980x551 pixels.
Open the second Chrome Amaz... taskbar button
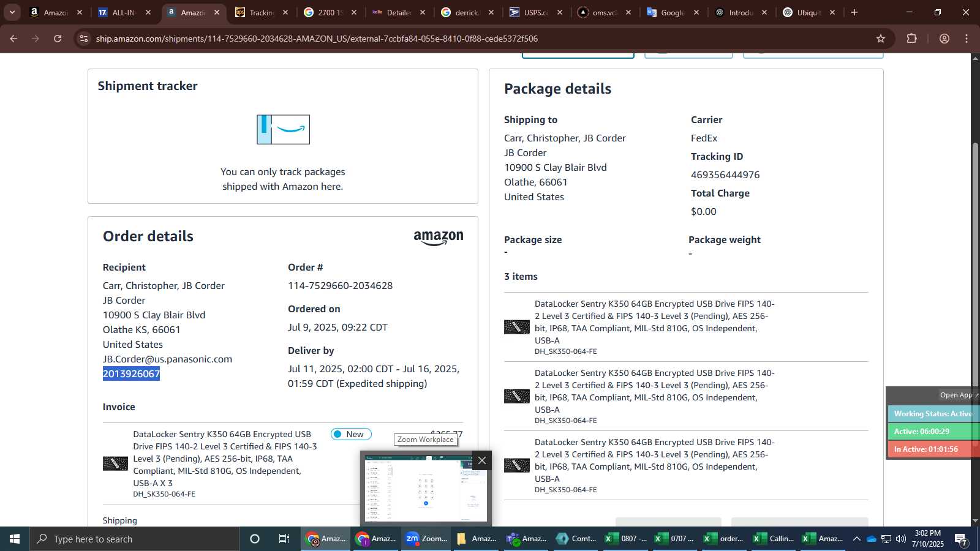tap(376, 539)
